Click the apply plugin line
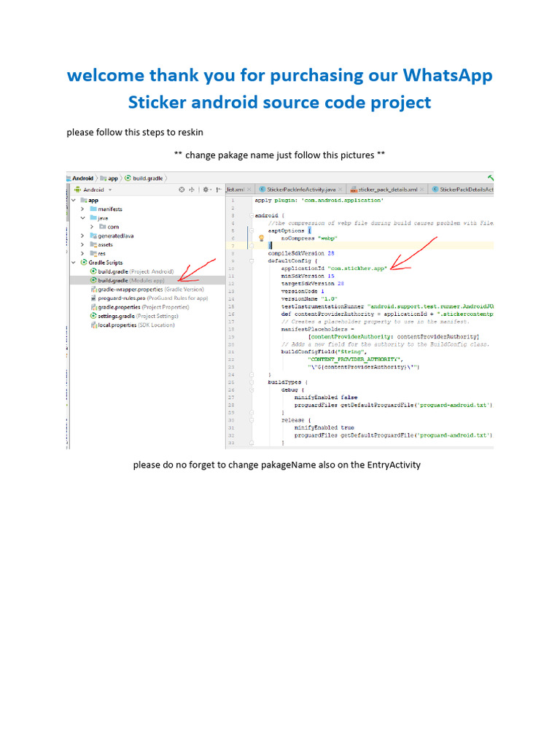The height and width of the screenshot is (747, 560). click(319, 201)
